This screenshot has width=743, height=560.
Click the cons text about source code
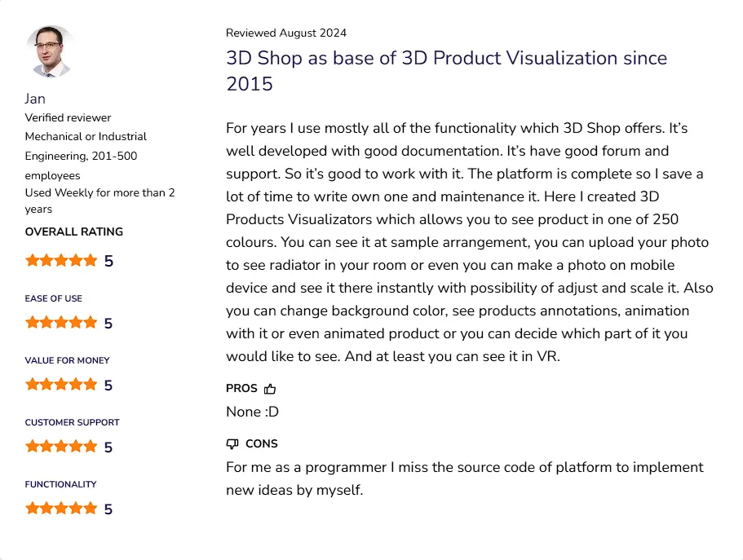pos(465,478)
